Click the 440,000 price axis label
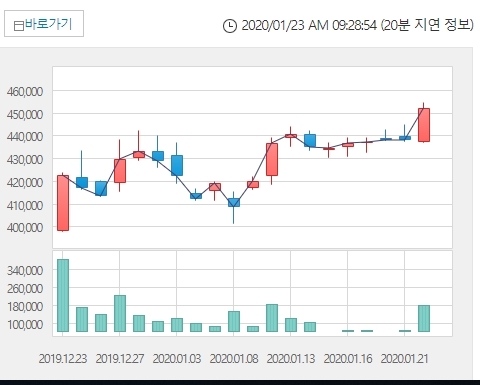 [x=25, y=136]
